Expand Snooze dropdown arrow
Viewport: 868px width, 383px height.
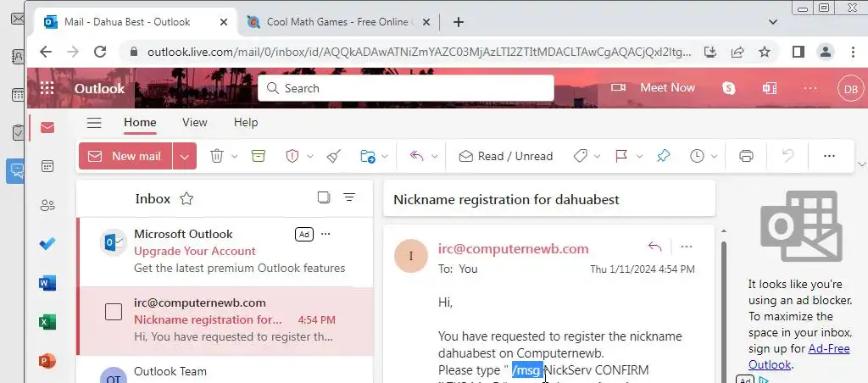point(714,157)
